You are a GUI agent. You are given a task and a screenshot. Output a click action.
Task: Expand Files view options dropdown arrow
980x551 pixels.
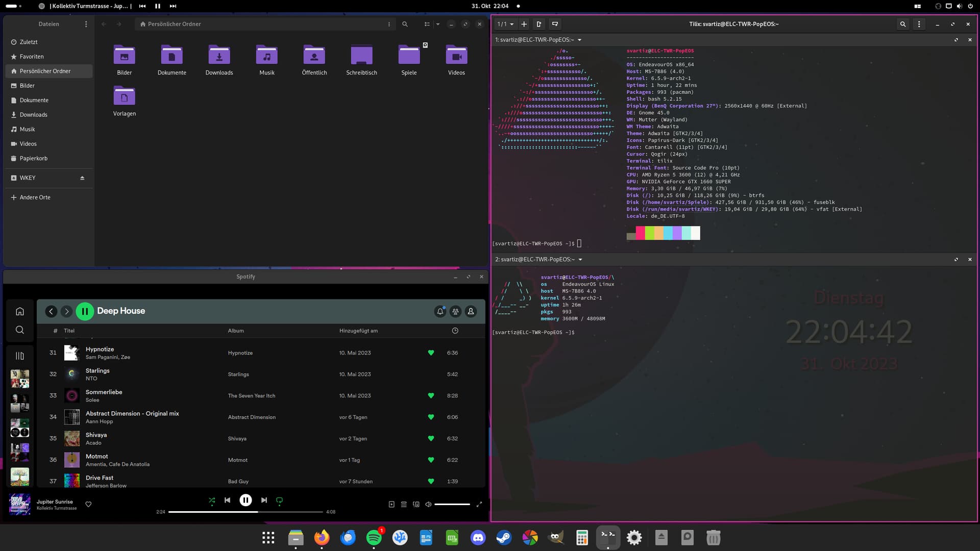(x=437, y=24)
